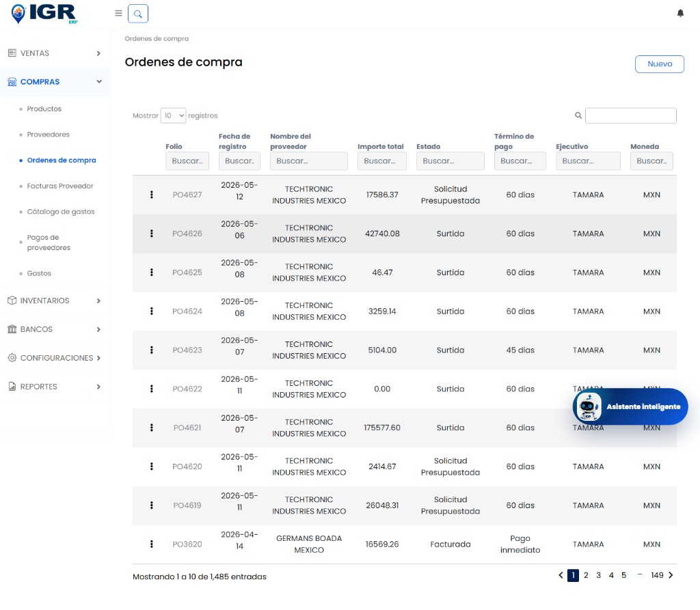Focus the Fecha de registro filter field
The height and width of the screenshot is (610, 700).
239,161
